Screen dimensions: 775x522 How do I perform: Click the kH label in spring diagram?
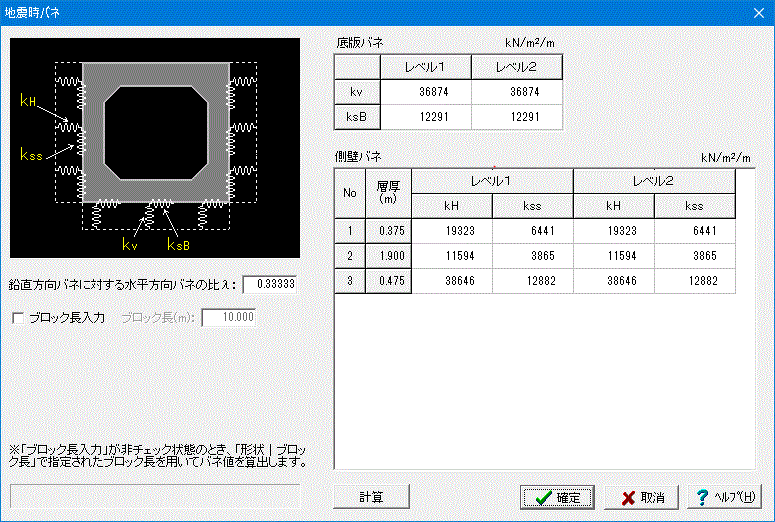pos(28,100)
